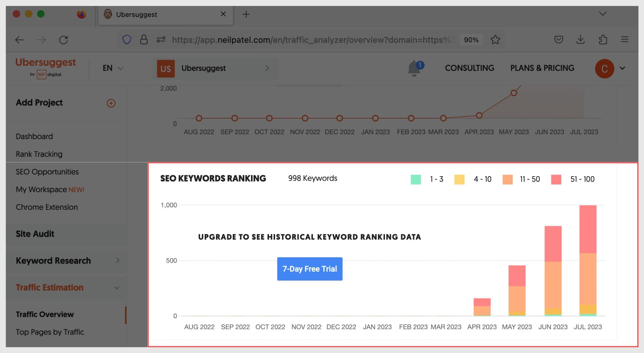Open the Ubersuggest project selector chevron

(x=267, y=68)
